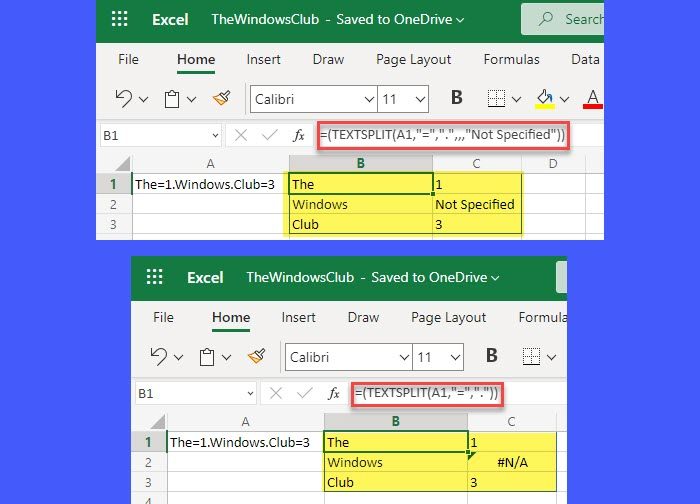Click the fx insert function icon, top window
Image resolution: width=700 pixels, height=504 pixels.
point(299,135)
